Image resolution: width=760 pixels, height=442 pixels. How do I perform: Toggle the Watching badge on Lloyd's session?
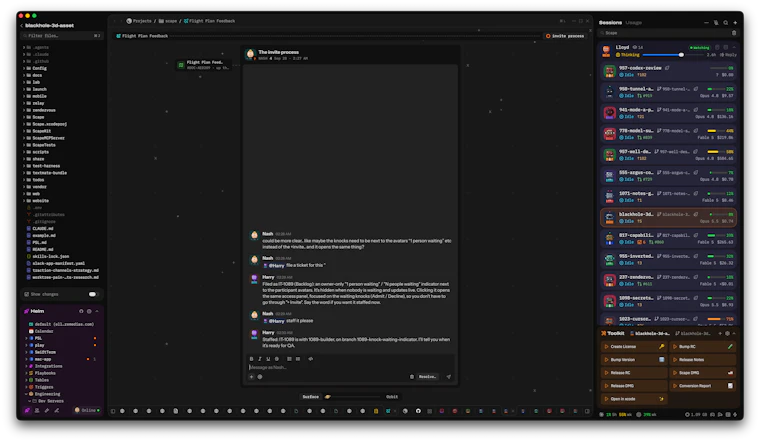(x=699, y=47)
